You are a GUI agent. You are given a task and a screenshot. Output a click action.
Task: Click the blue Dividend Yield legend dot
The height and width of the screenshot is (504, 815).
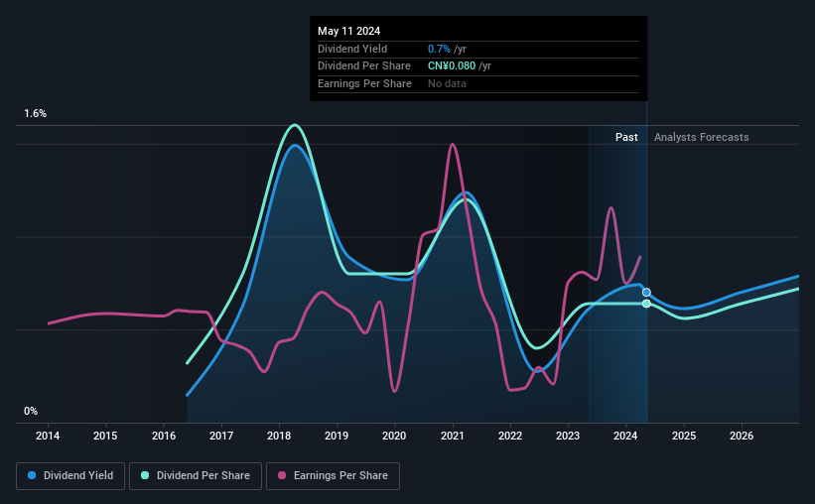32,475
